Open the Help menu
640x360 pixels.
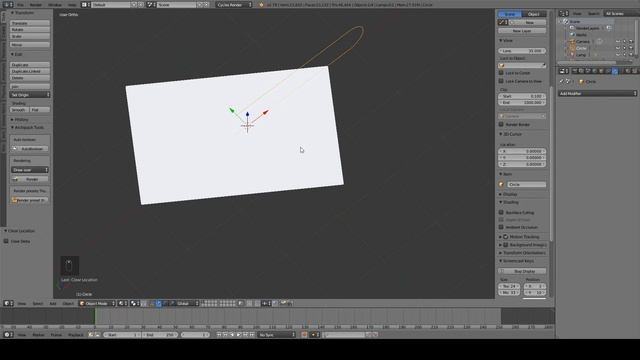pos(72,4)
